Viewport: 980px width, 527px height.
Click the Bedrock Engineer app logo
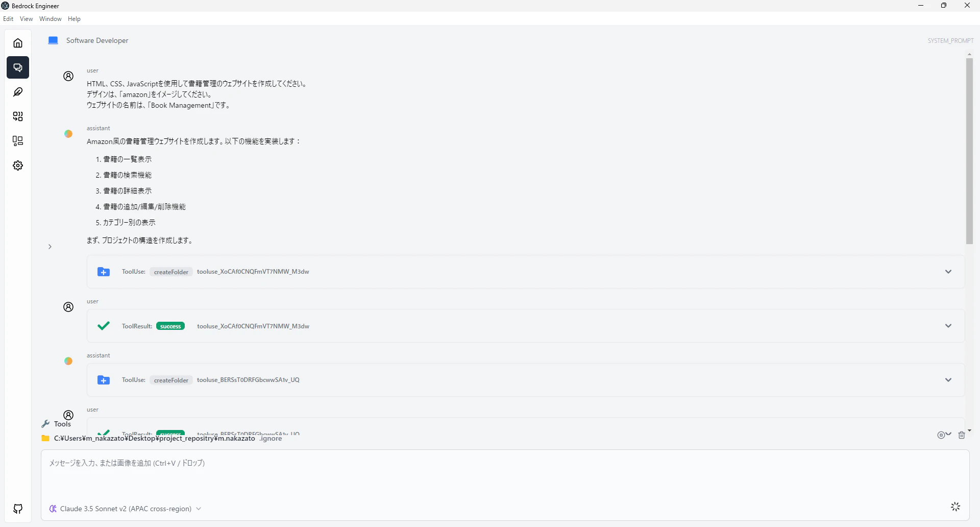pos(5,6)
